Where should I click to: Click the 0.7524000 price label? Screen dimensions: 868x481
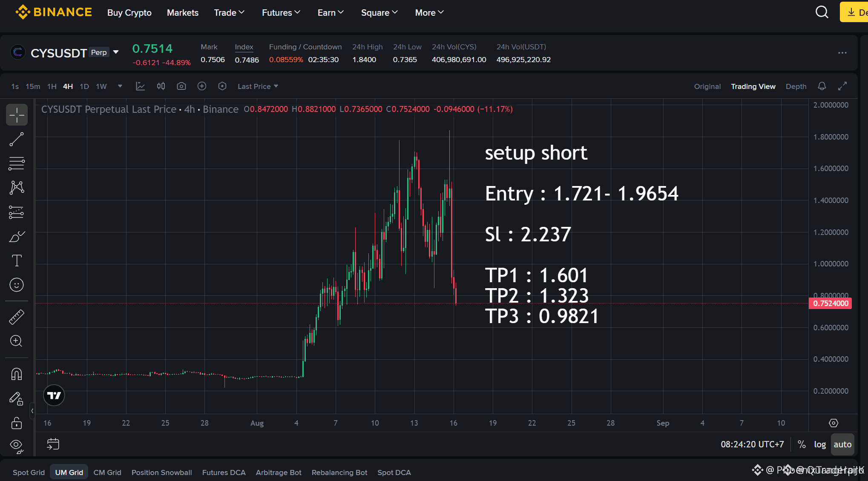[x=831, y=303]
